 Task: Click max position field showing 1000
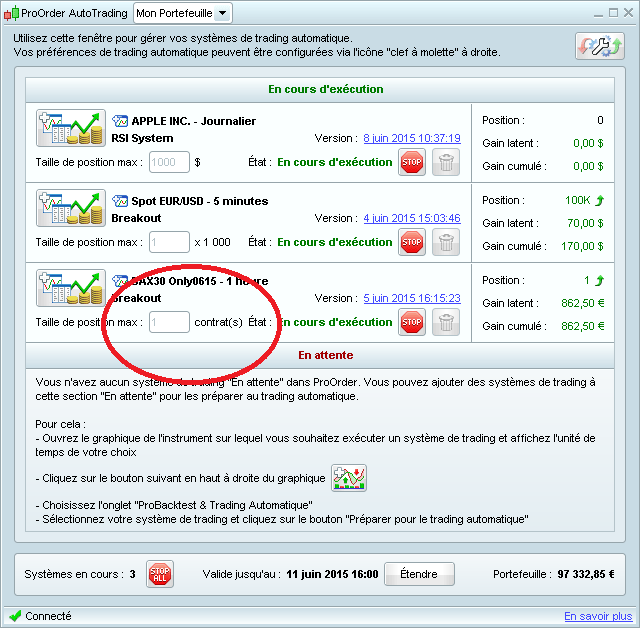(169, 162)
